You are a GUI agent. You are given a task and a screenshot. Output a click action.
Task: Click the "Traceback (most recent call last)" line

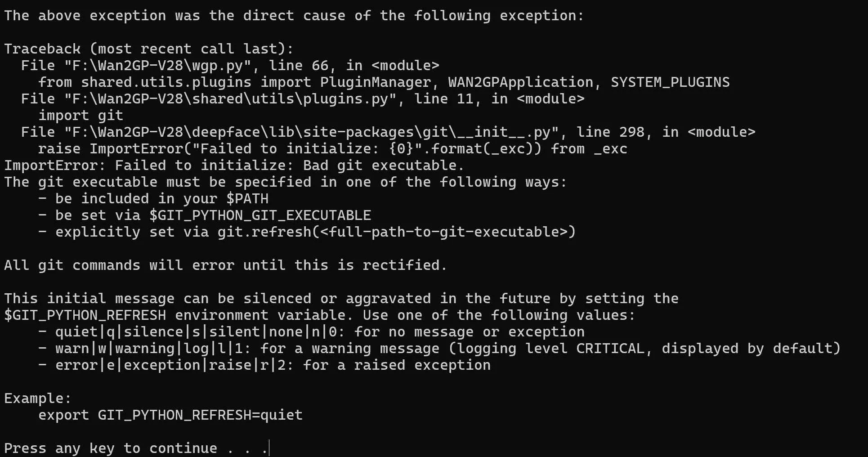[x=148, y=49]
